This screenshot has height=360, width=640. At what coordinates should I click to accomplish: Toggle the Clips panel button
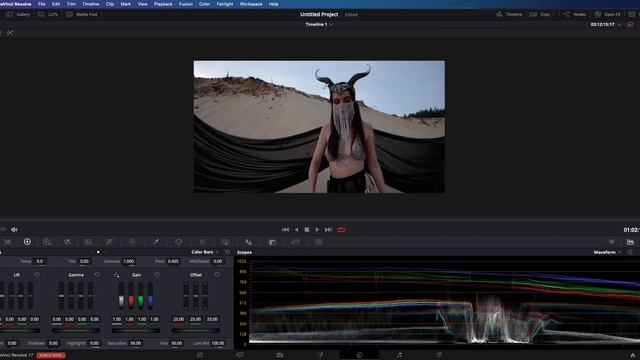[540, 14]
